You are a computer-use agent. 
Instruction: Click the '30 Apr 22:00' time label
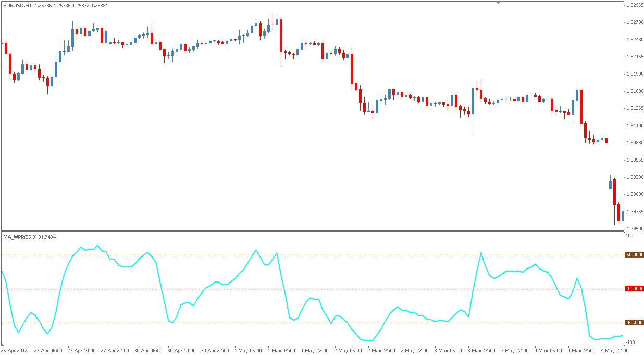[x=216, y=351]
